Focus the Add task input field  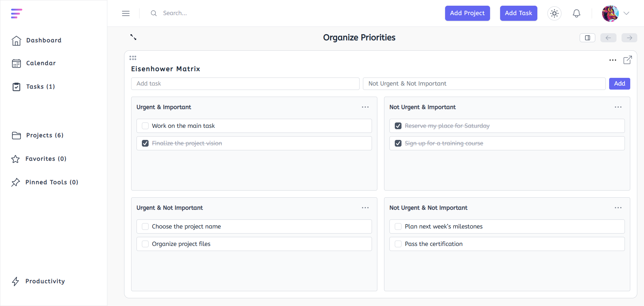(x=245, y=84)
